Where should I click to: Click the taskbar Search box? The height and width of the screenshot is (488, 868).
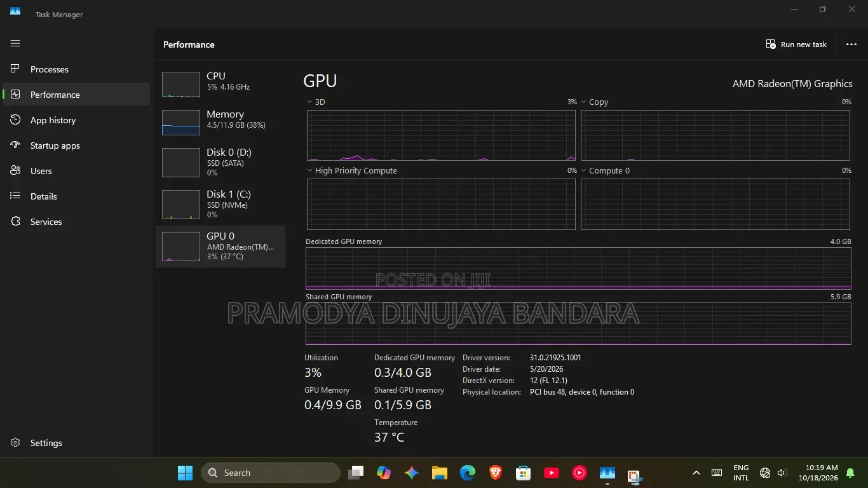(271, 473)
